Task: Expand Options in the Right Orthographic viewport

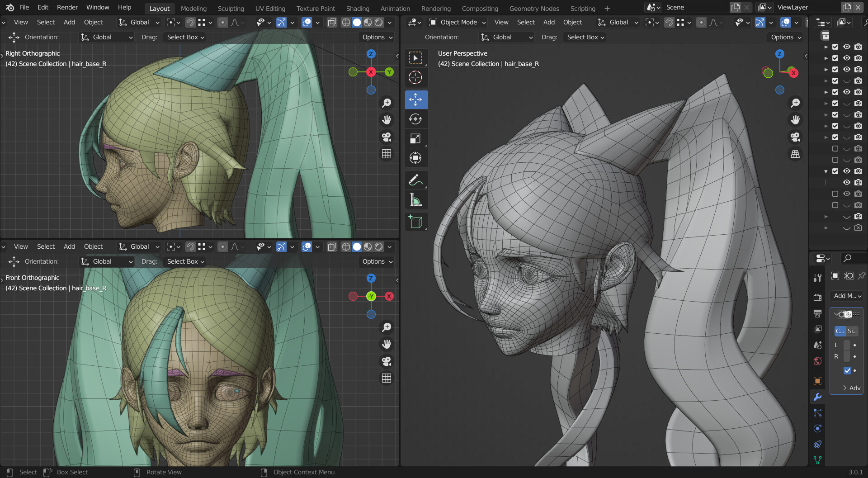Action: pos(377,37)
